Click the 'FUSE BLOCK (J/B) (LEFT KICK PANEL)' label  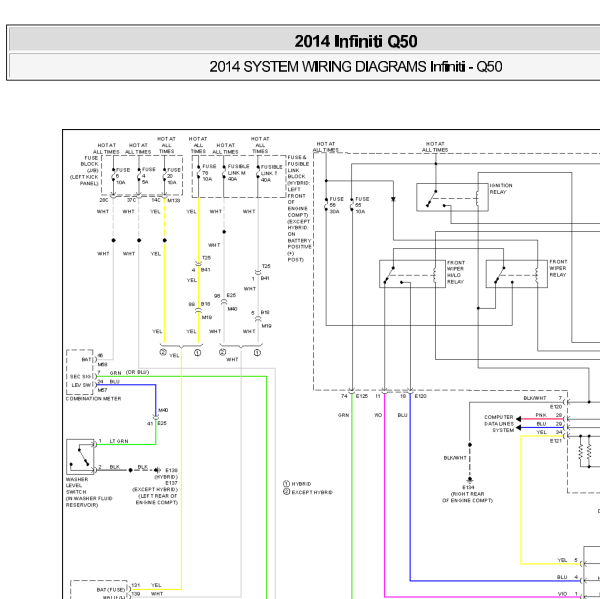[x=84, y=171]
